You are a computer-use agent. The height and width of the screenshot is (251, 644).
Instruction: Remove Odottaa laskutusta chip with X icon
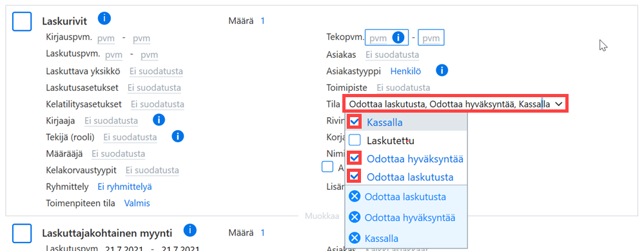[355, 197]
